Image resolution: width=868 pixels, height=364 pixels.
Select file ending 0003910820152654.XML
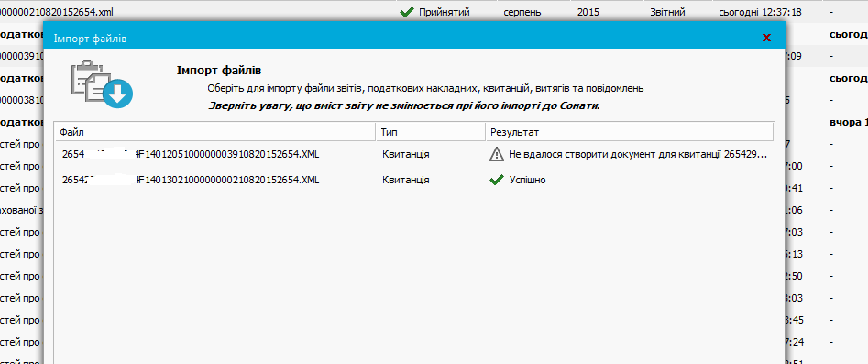[x=191, y=155]
